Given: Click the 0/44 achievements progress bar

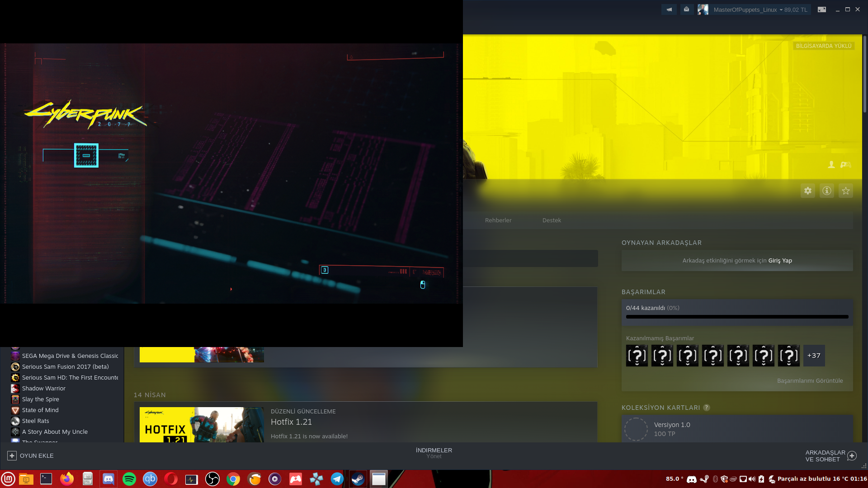Looking at the screenshot, I should tap(737, 317).
